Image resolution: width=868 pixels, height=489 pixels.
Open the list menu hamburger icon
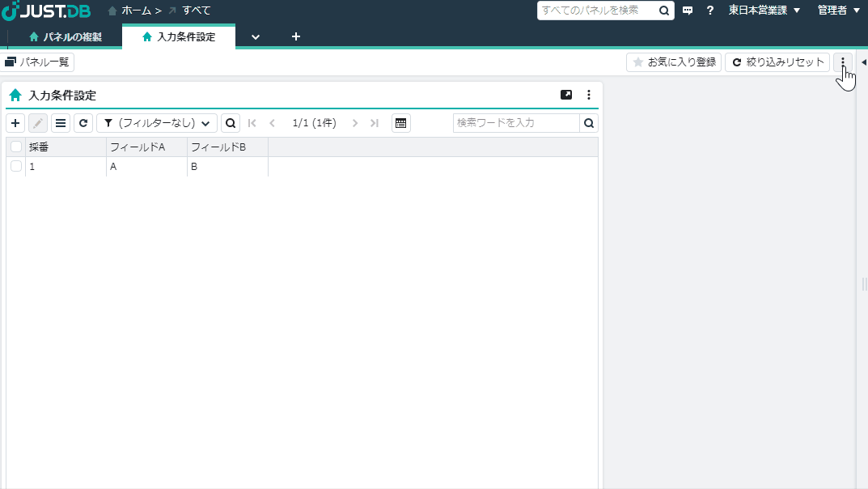[x=61, y=123]
